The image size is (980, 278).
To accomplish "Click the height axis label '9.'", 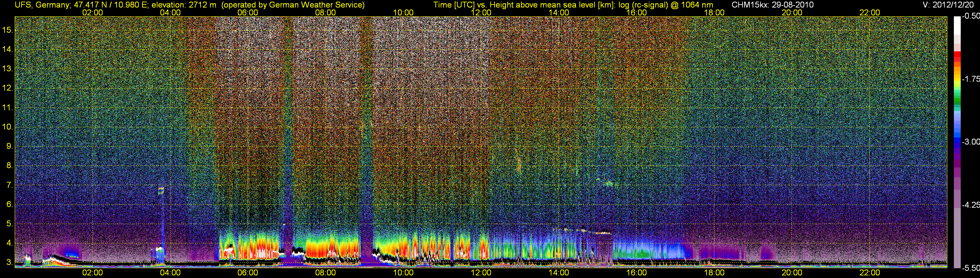I will 9,146.
